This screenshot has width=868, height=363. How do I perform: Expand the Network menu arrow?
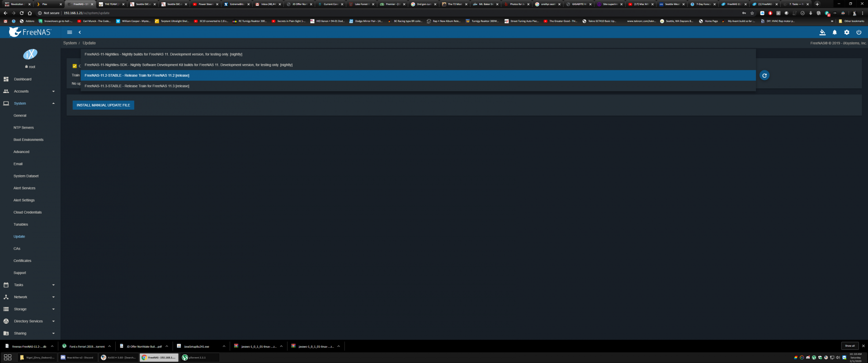[53, 297]
